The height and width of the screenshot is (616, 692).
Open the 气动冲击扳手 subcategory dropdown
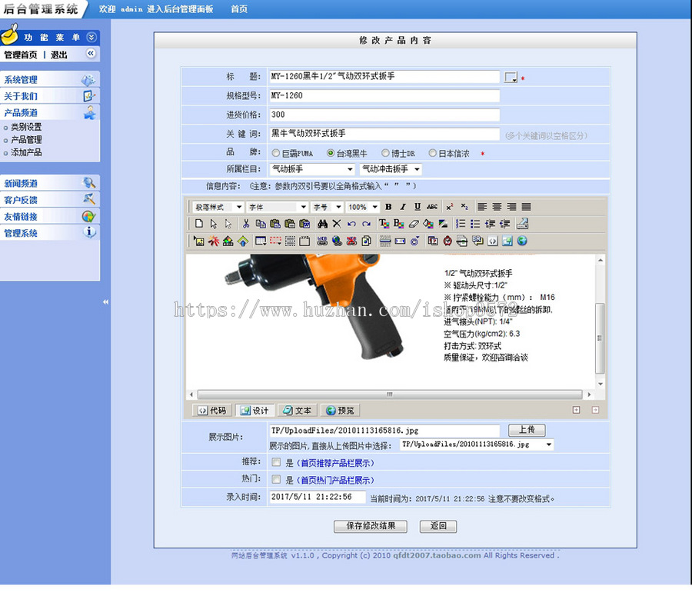click(391, 169)
